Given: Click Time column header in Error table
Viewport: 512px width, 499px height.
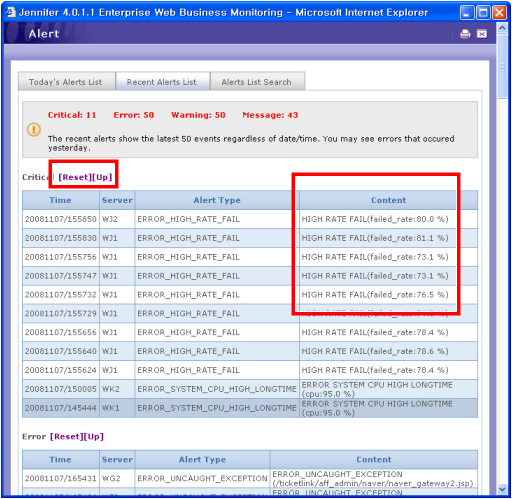Looking at the screenshot, I should click(x=61, y=459).
